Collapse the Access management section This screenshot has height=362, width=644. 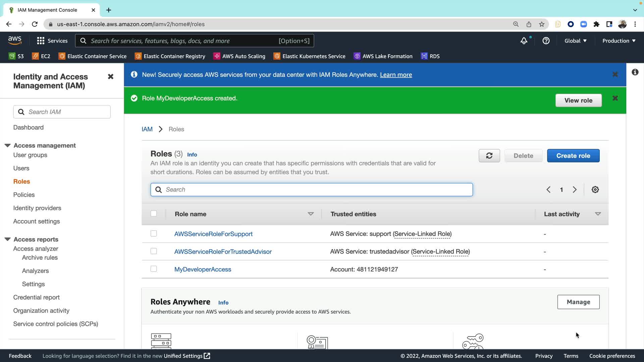click(x=7, y=145)
